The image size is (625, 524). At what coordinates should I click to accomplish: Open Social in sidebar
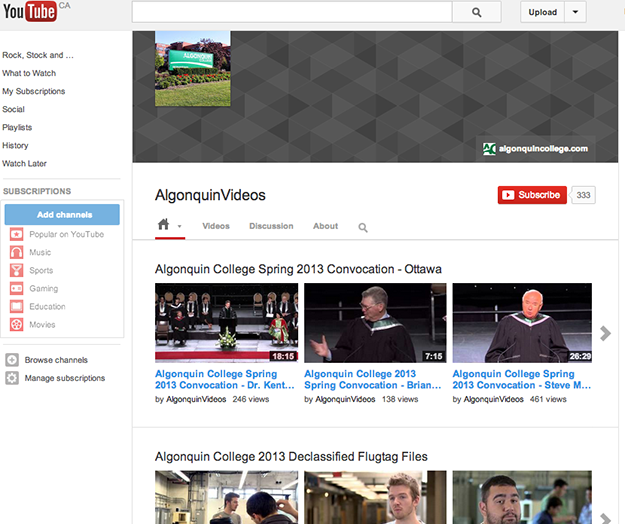tap(14, 109)
